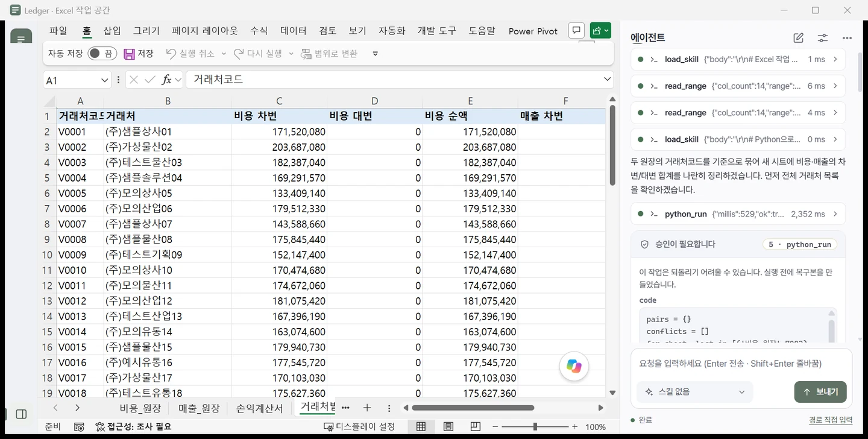
Task: Open the Name Box dropdown showing A1
Action: coord(104,80)
